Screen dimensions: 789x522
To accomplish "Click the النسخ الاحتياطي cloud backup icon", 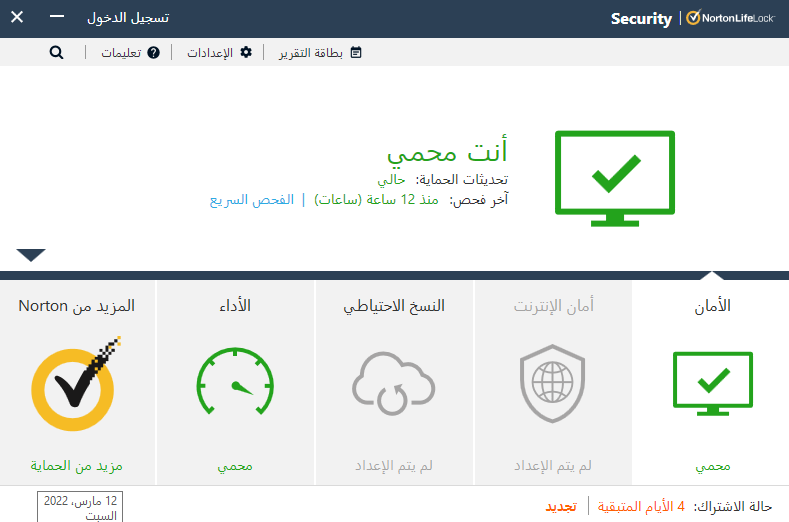I will (393, 384).
